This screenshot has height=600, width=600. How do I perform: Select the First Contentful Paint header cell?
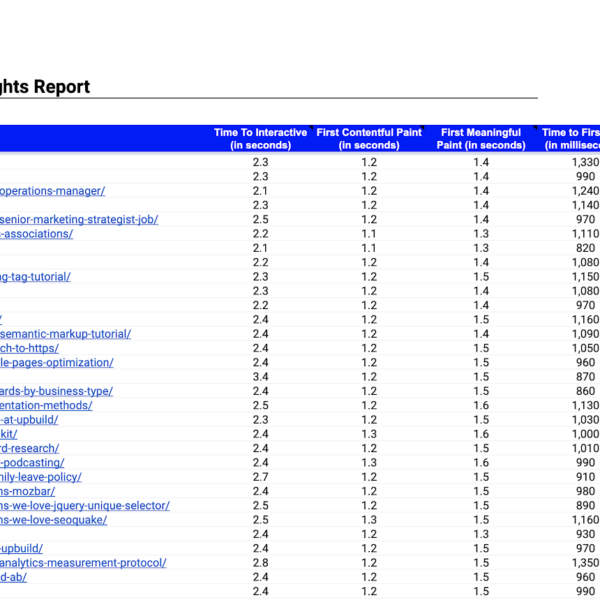point(369,139)
